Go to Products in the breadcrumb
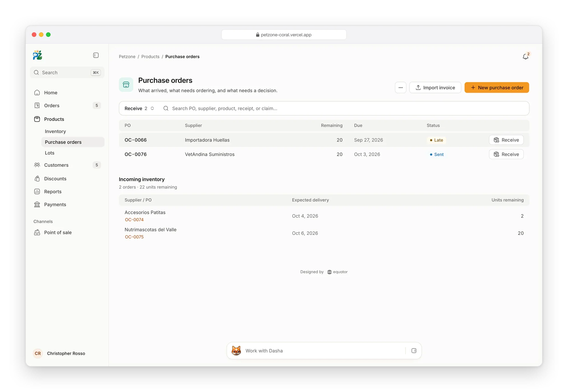The height and width of the screenshot is (392, 568). pos(151,57)
